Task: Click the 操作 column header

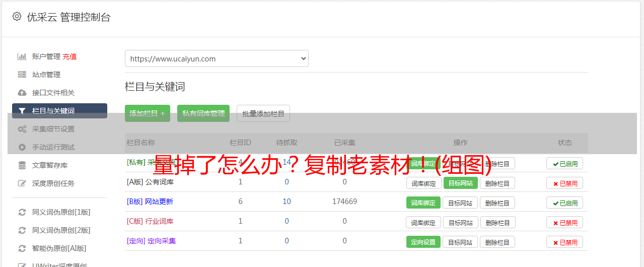Action: click(x=460, y=143)
